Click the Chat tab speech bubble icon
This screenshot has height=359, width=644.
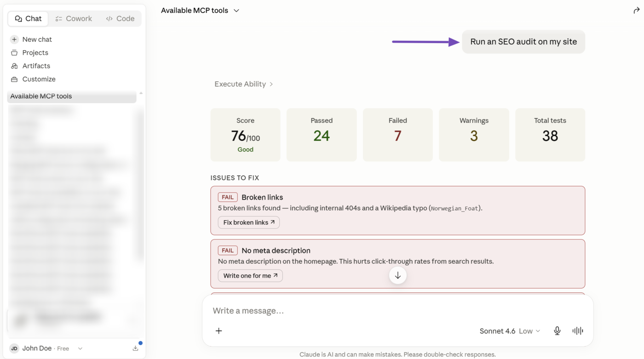point(18,19)
